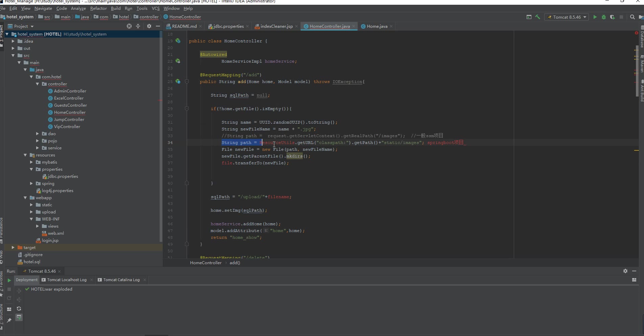The width and height of the screenshot is (644, 336).
Task: Open Tomcat Catalina Log tab
Action: (x=121, y=280)
